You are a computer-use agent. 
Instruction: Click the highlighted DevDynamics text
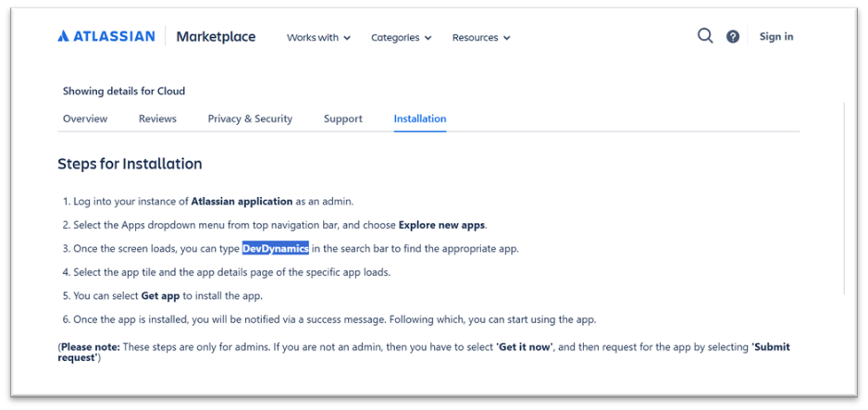tap(276, 249)
